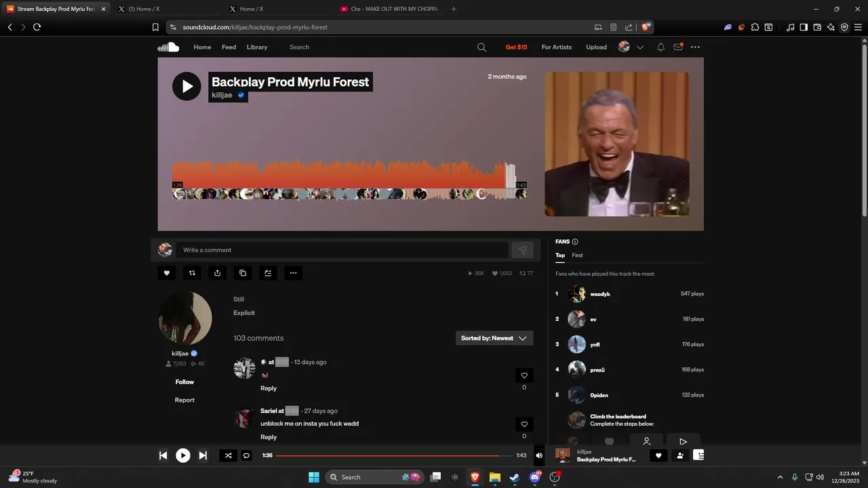
Task: Skip to the next track in player bar
Action: (x=203, y=455)
